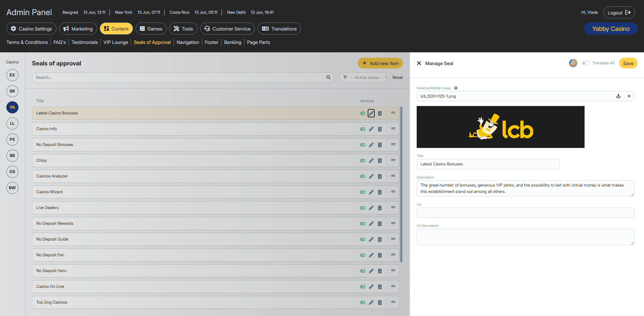Open the Marketing section

[x=78, y=29]
